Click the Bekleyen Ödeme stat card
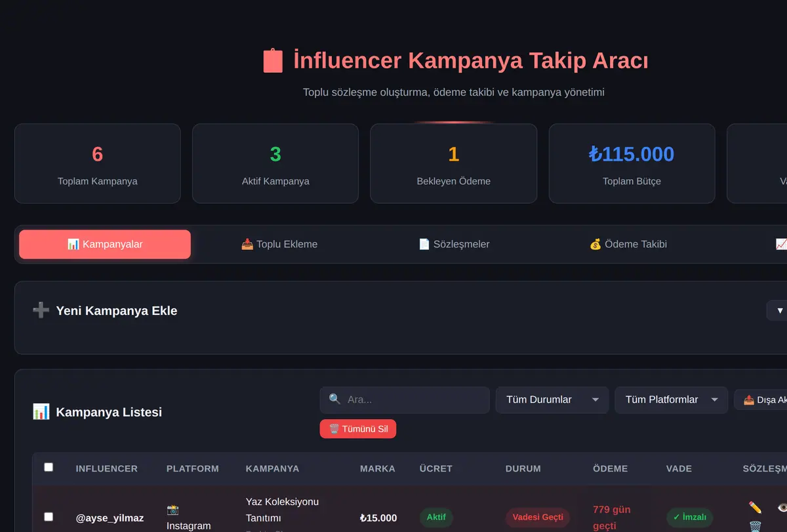Image resolution: width=787 pixels, height=532 pixels. tap(454, 163)
